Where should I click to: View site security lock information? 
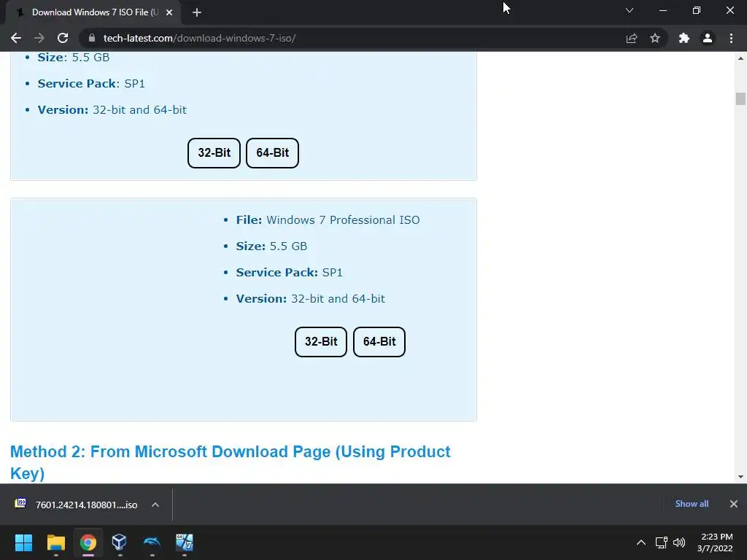coord(92,38)
